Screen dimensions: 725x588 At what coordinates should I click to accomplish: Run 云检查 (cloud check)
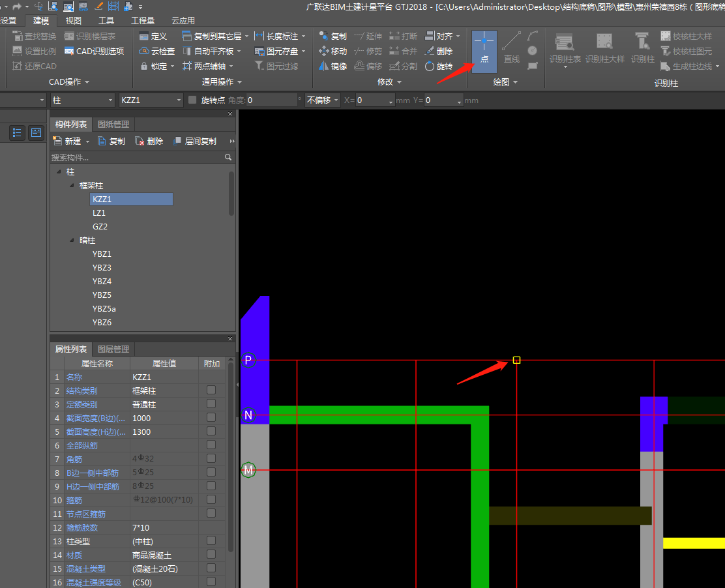click(156, 51)
